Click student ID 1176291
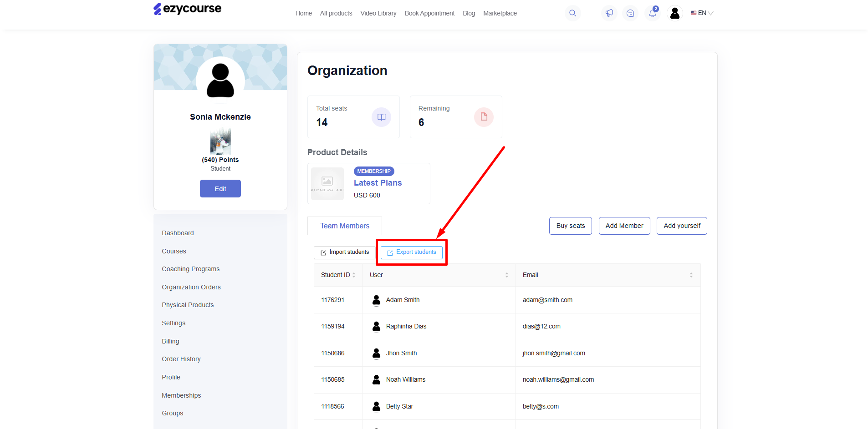 pyautogui.click(x=332, y=300)
